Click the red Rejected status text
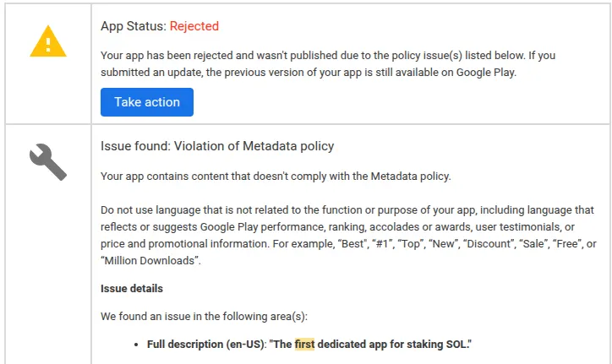The height and width of the screenshot is (364, 612). (x=194, y=26)
